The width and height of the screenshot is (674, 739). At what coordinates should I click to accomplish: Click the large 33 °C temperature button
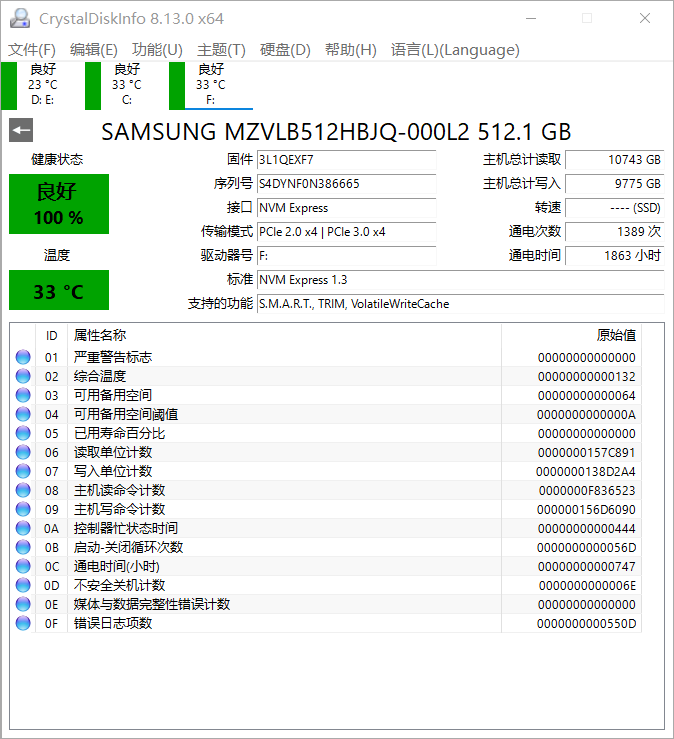[x=59, y=290]
